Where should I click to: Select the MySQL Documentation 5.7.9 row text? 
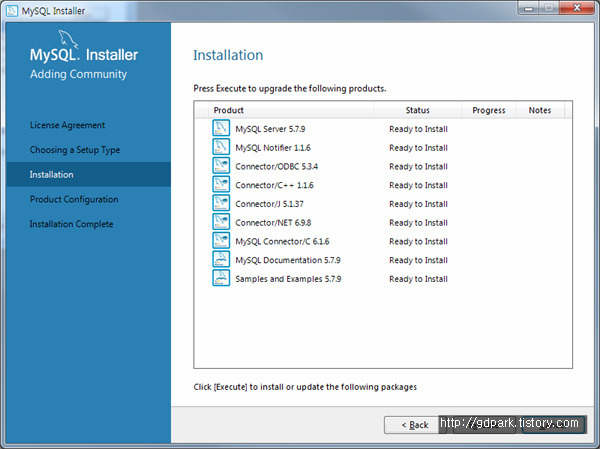tap(288, 260)
